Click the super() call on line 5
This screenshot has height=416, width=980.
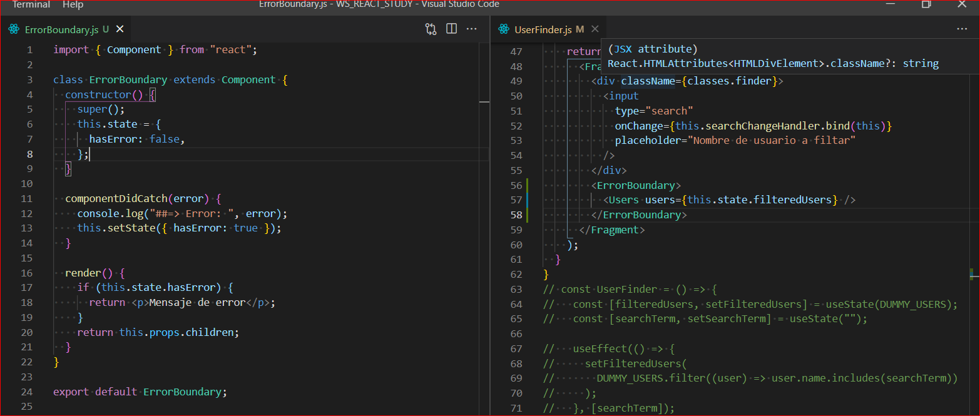pos(101,109)
